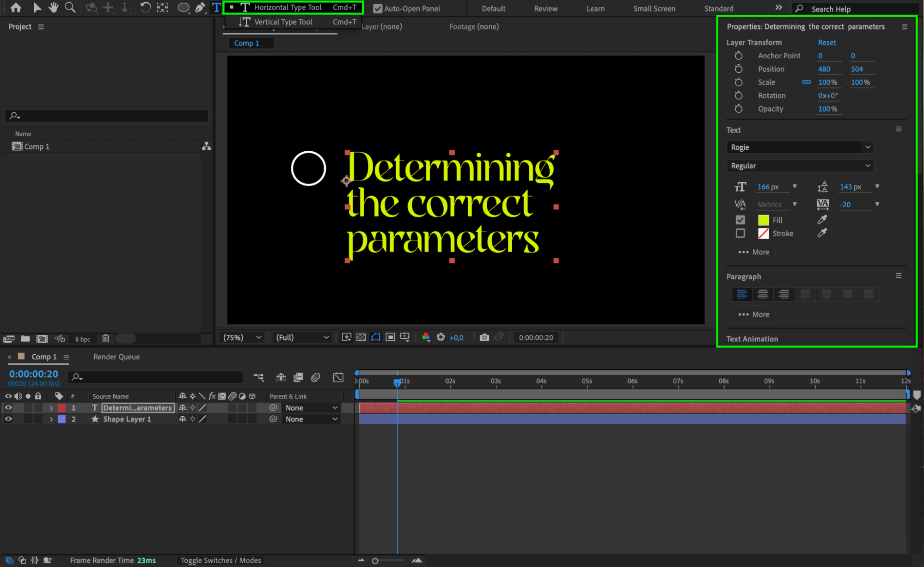Image resolution: width=924 pixels, height=567 pixels.
Task: Create a new folder in the Project panel
Action: coord(25,339)
